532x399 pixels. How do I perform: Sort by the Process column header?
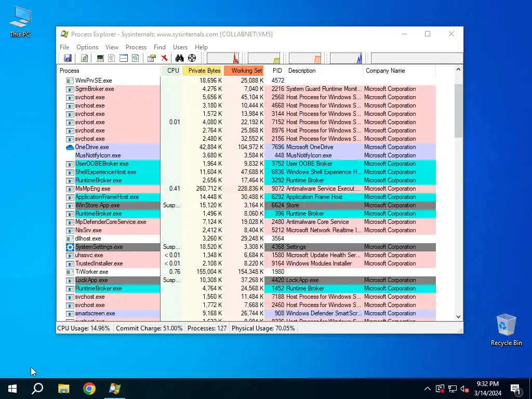pos(108,71)
